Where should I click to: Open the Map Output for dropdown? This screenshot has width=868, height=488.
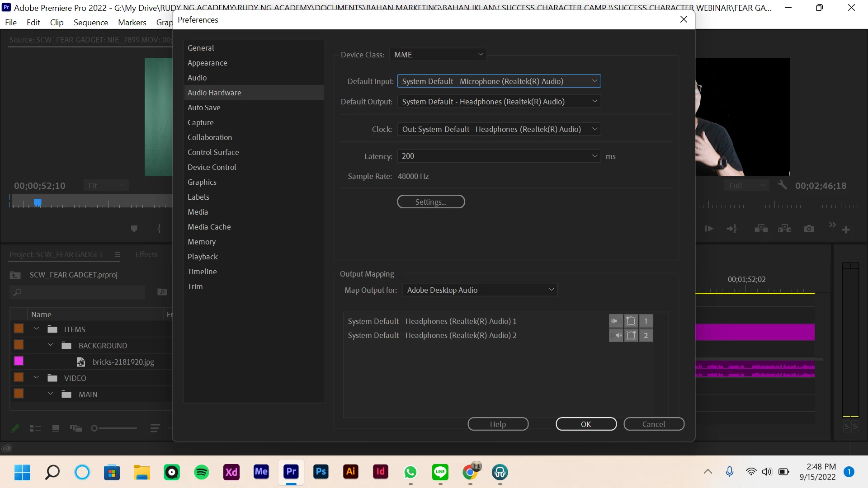coord(479,290)
